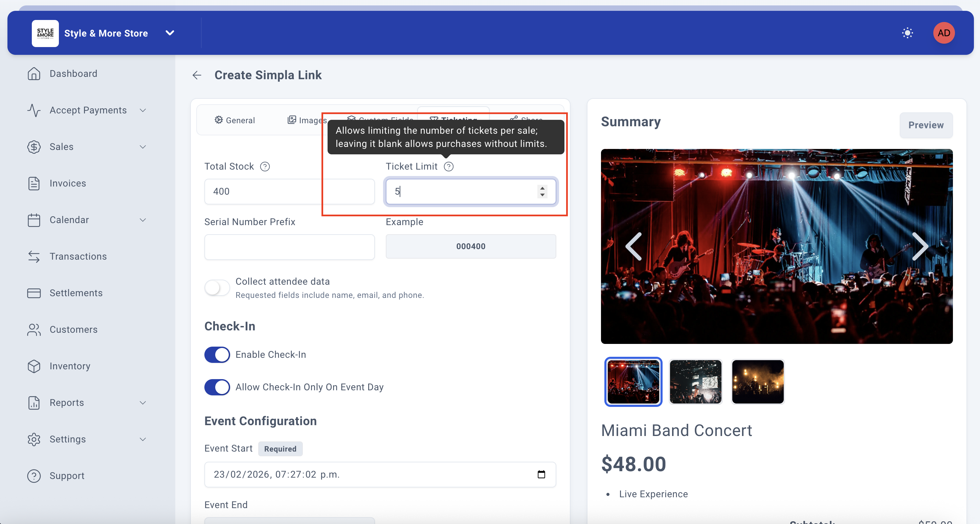The height and width of the screenshot is (524, 980).
Task: Disable the Enable Check-In toggle
Action: point(217,354)
